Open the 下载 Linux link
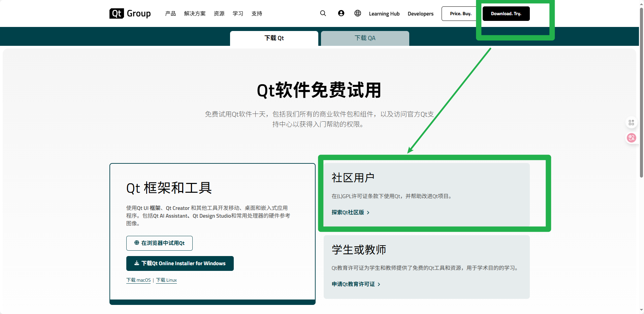This screenshot has width=644, height=314. [166, 280]
